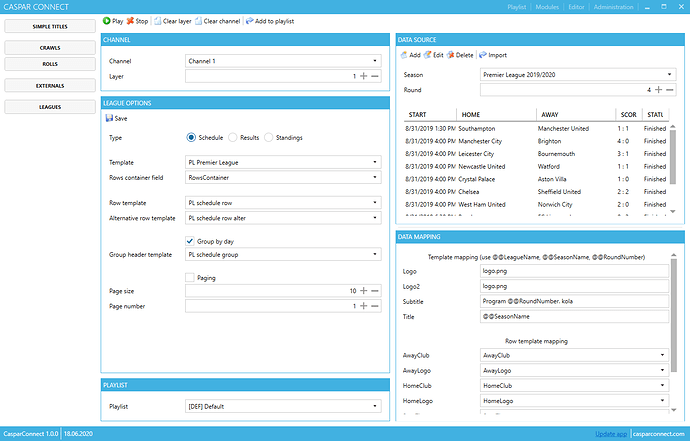Click the Data Mapping panel scrollbar
Image resolution: width=690 pixels, height=441 pixels.
(x=673, y=316)
